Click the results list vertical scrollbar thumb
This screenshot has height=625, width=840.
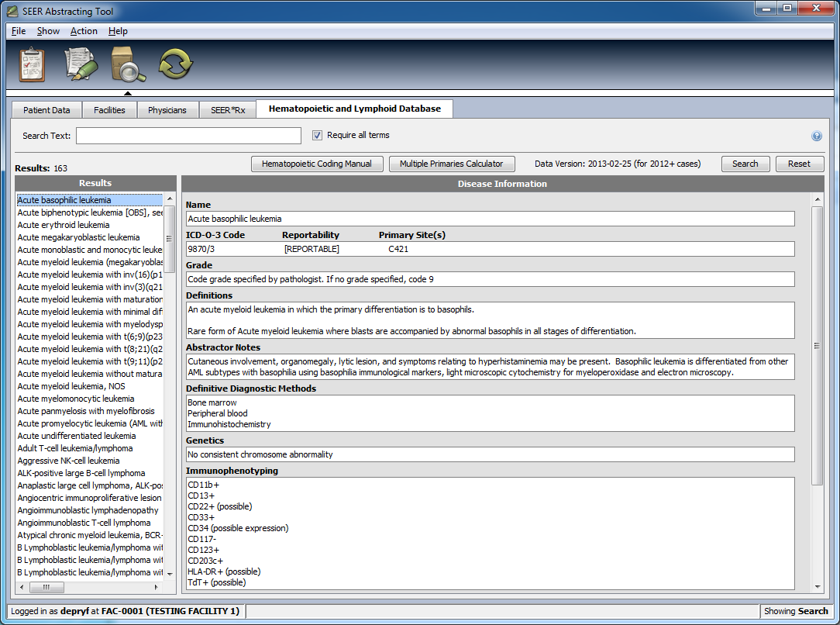tap(169, 240)
